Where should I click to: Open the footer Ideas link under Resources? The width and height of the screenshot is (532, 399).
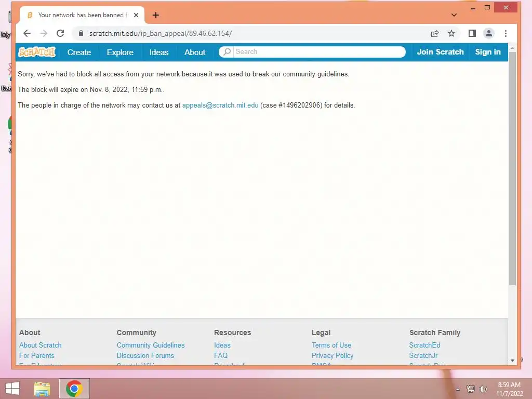tap(222, 345)
